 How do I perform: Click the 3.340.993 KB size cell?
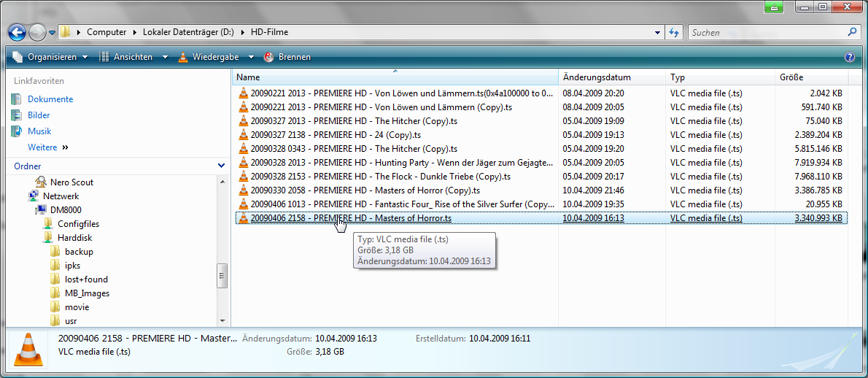click(x=818, y=218)
